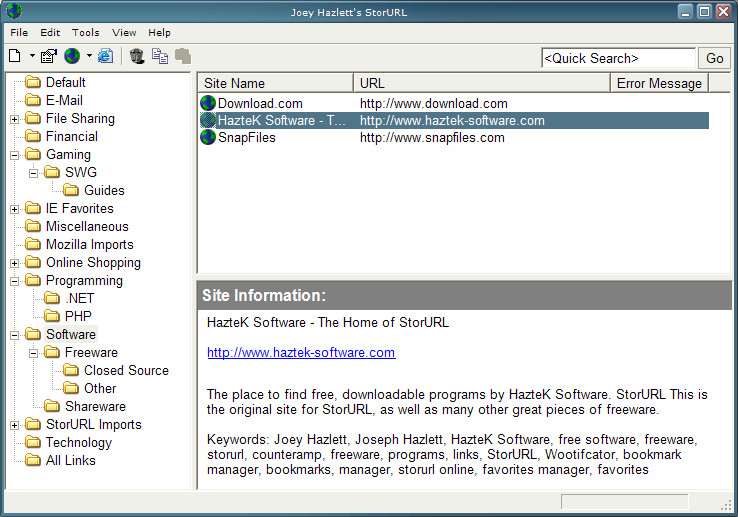738x517 pixels.
Task: Select the Online Shopping folder label
Action: pos(93,262)
